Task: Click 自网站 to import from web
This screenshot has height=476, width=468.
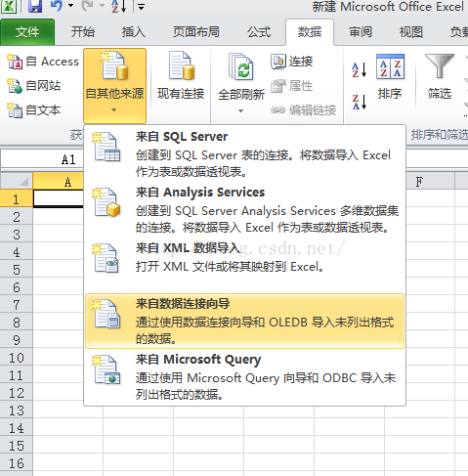Action: click(34, 86)
